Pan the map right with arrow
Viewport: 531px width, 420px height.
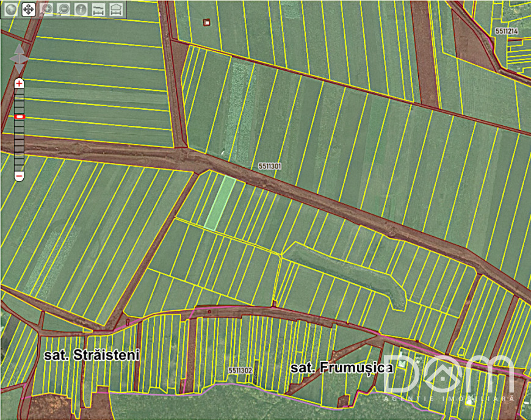(27, 58)
